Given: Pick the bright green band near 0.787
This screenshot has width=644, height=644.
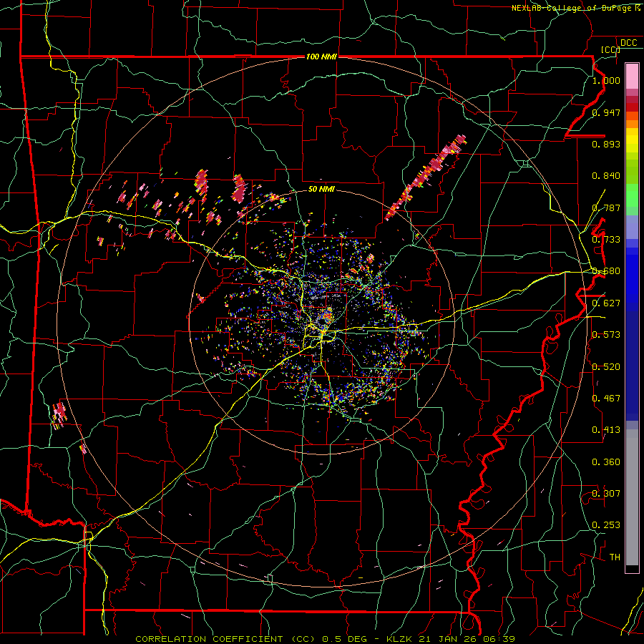Looking at the screenshot, I should pyautogui.click(x=632, y=195).
